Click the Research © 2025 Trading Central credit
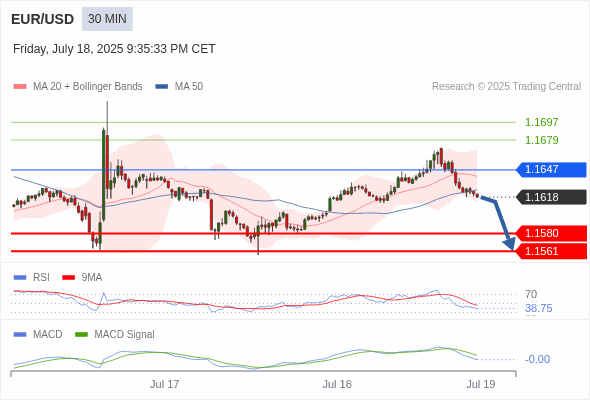Screen dimensions: 590x400 click(x=506, y=87)
